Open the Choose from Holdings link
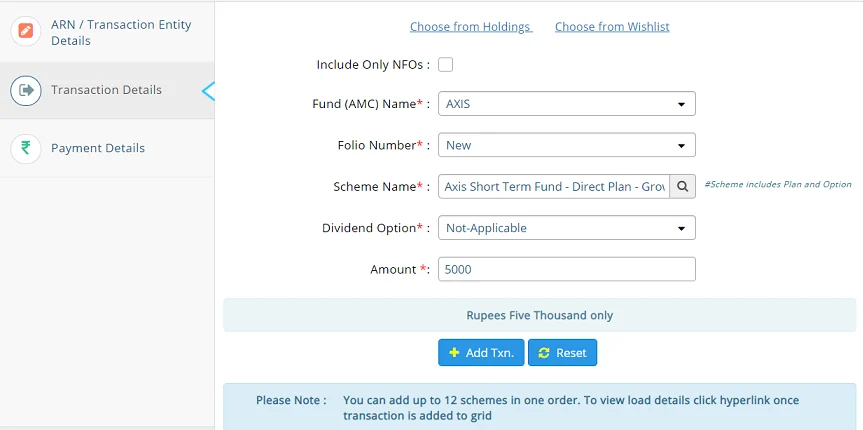 [470, 27]
